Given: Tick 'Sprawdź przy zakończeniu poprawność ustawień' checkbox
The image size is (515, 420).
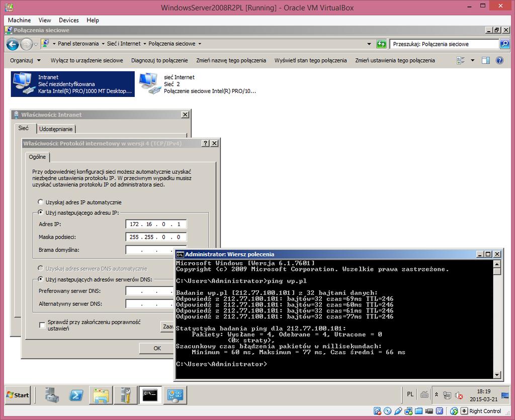Looking at the screenshot, I should (42, 325).
